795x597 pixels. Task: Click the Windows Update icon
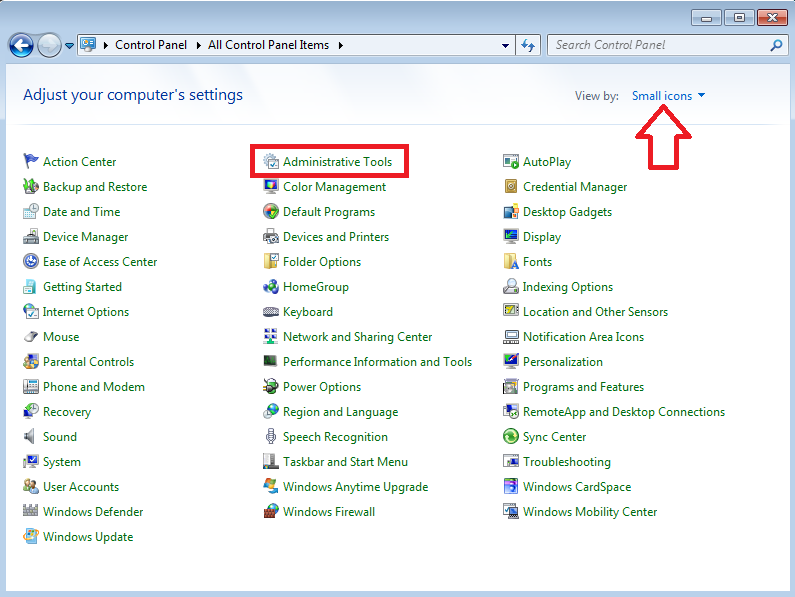click(31, 536)
